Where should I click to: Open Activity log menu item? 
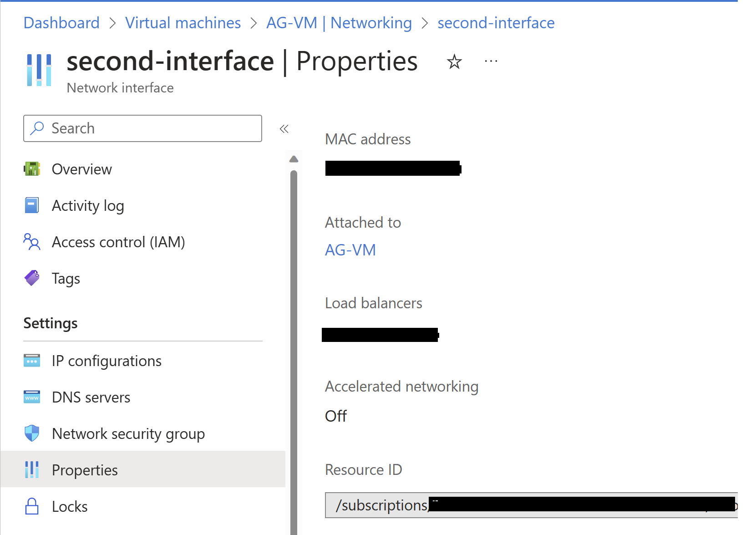143,205
